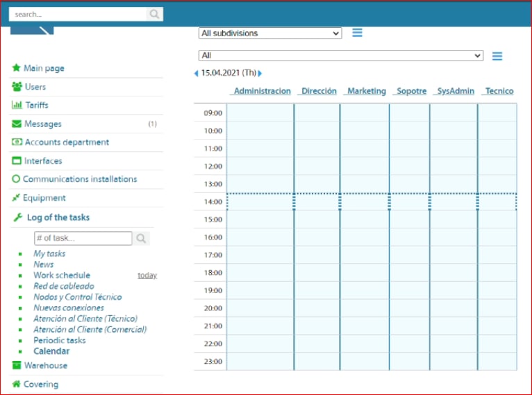Open Atención al Cliente (Comercial) list

point(90,330)
